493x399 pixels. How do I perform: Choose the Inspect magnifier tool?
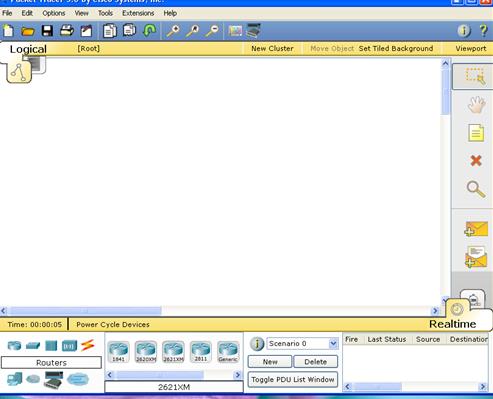point(476,189)
